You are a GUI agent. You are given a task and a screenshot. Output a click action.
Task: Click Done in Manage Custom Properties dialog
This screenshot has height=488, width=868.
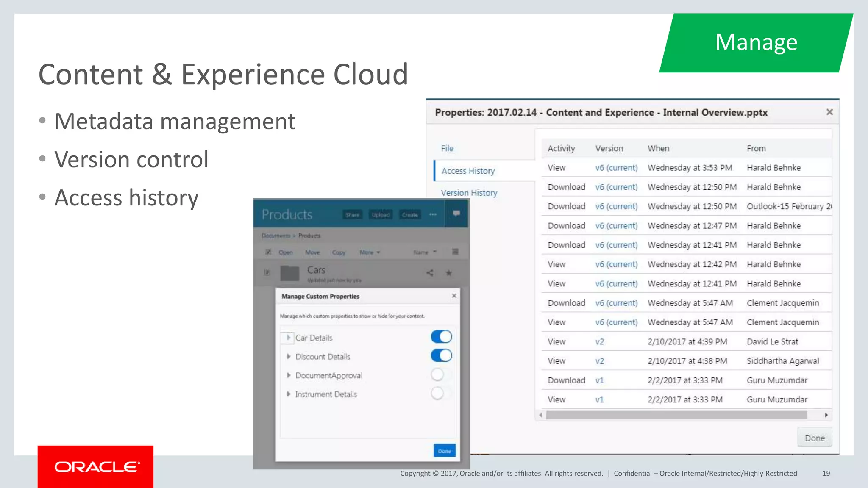pyautogui.click(x=444, y=451)
